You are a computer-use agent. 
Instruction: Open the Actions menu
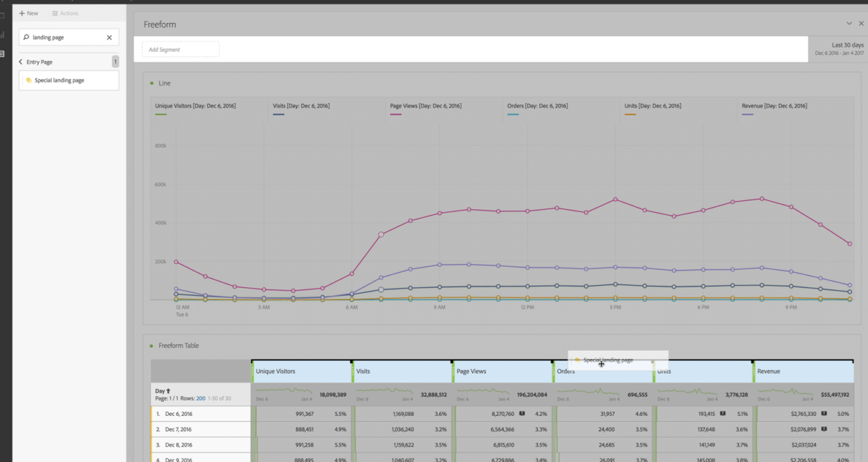[x=65, y=13]
